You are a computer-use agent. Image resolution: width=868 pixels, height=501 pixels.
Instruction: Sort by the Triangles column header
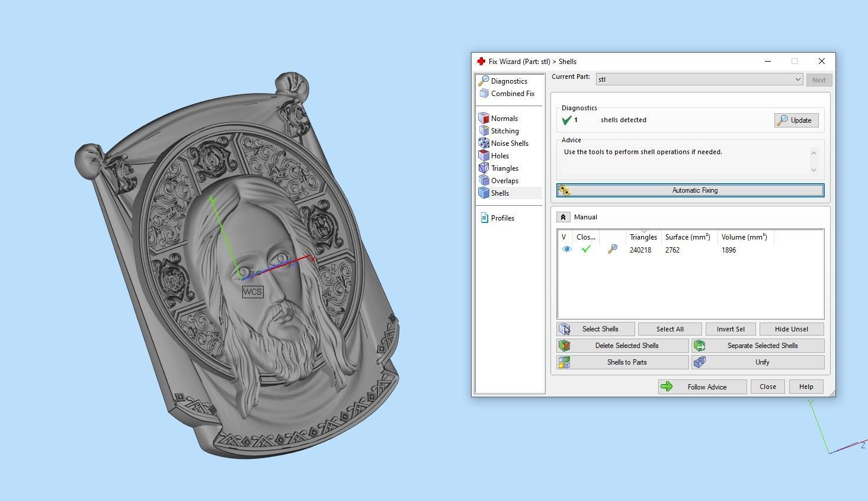tap(643, 237)
